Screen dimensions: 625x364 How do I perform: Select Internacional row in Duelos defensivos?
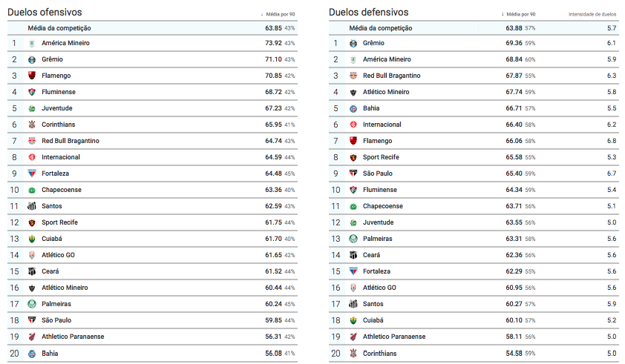pyautogui.click(x=474, y=125)
